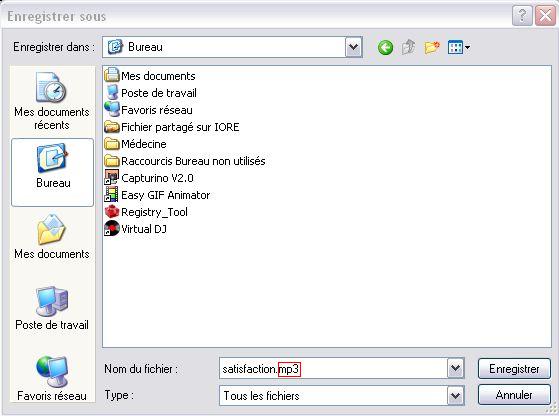Click the Annuler button
559x416 pixels.
[514, 395]
